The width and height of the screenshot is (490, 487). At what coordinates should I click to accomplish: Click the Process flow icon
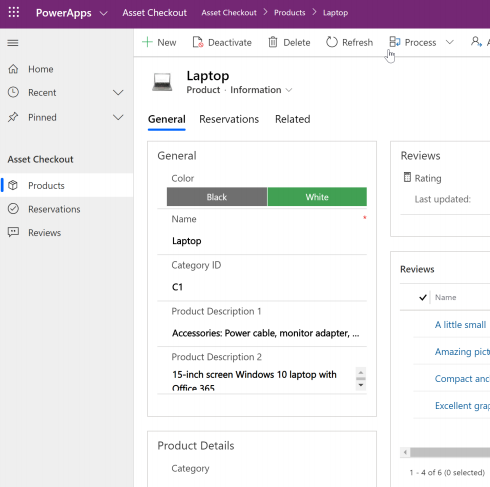coord(395,42)
